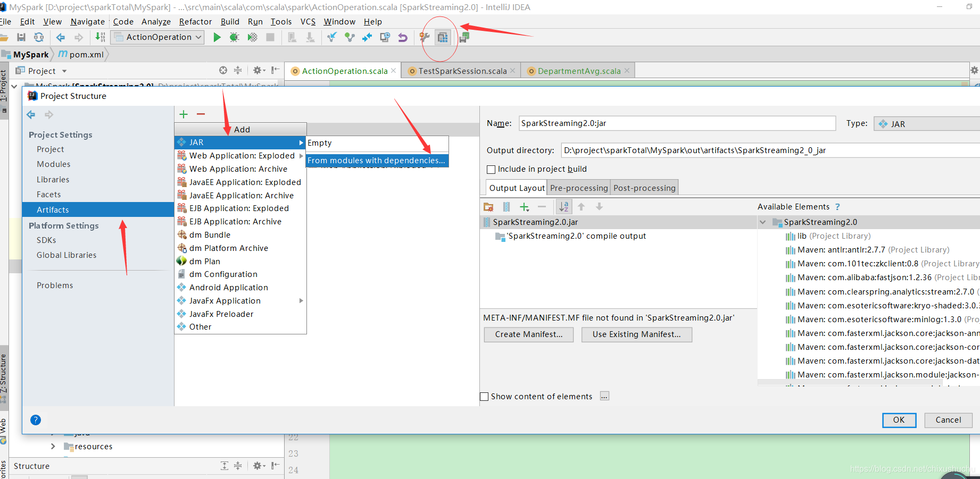Expand the resources folder in project tree
The image size is (980, 479).
click(53, 447)
